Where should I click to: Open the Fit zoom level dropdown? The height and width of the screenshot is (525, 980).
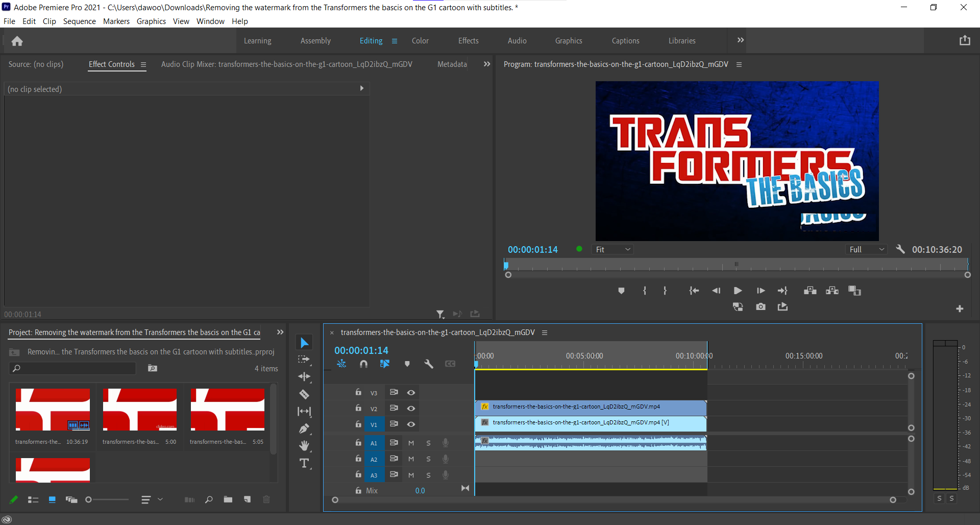pyautogui.click(x=612, y=249)
